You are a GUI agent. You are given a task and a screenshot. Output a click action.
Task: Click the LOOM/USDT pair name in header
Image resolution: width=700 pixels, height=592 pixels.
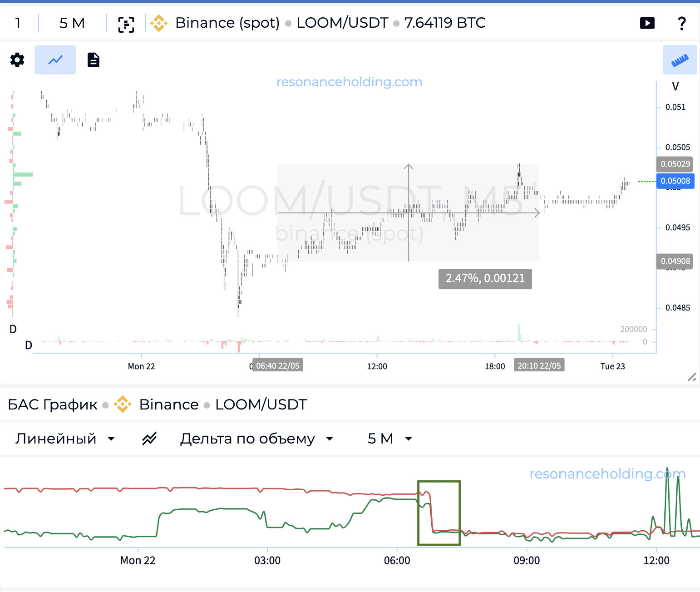pyautogui.click(x=342, y=23)
